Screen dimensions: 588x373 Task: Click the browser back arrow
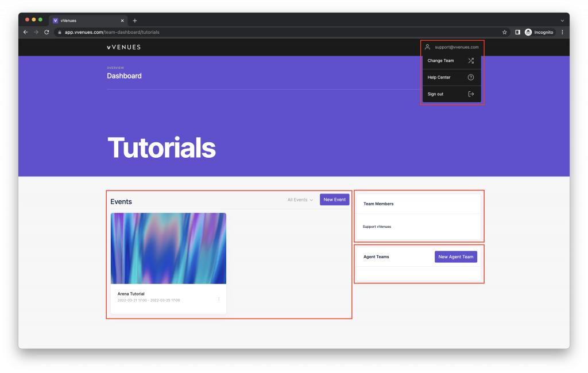tap(25, 32)
